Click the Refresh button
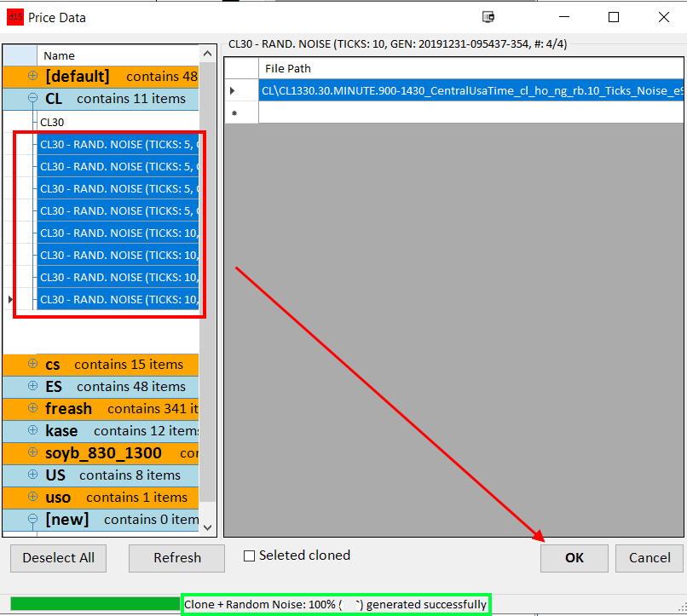The width and height of the screenshot is (687, 616). pos(176,558)
